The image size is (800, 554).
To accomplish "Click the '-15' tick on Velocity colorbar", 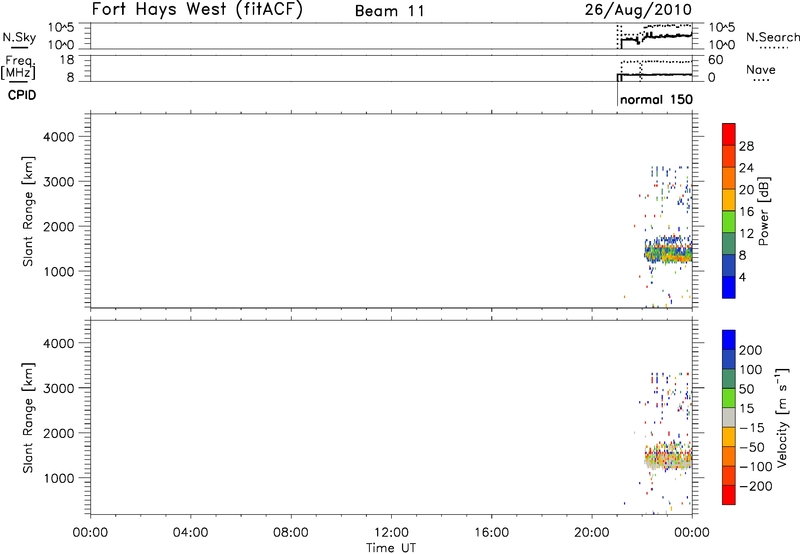I will [x=752, y=428].
